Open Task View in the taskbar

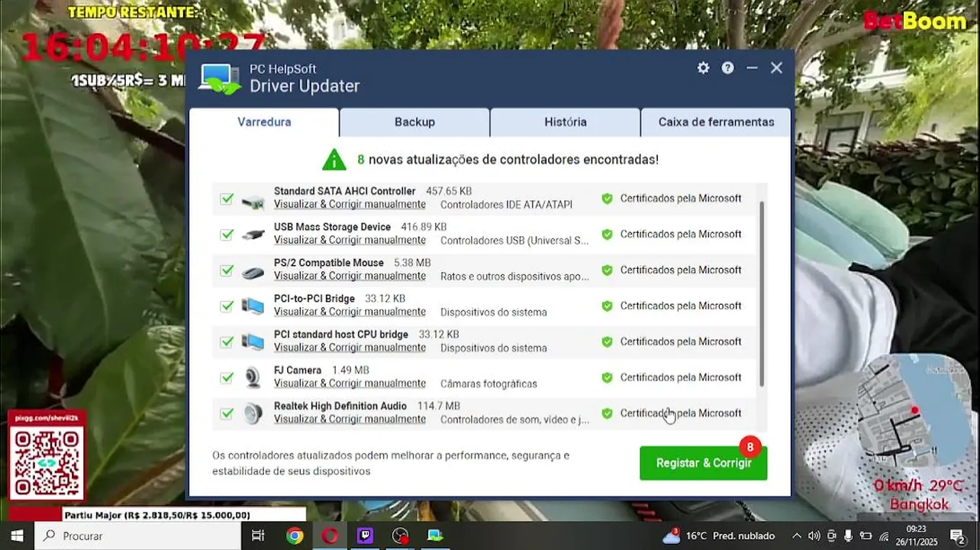coord(258,535)
